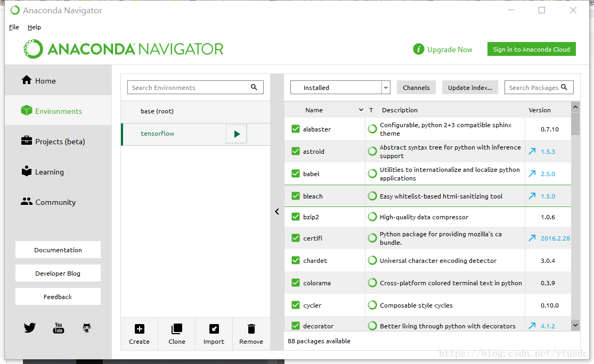Click the Feedback button

(x=58, y=296)
